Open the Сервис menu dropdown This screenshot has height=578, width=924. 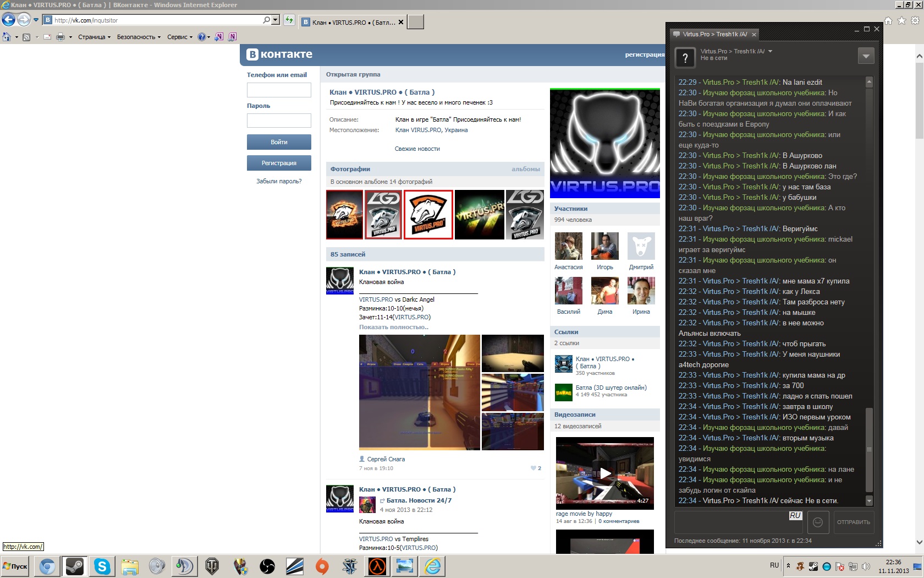click(180, 37)
